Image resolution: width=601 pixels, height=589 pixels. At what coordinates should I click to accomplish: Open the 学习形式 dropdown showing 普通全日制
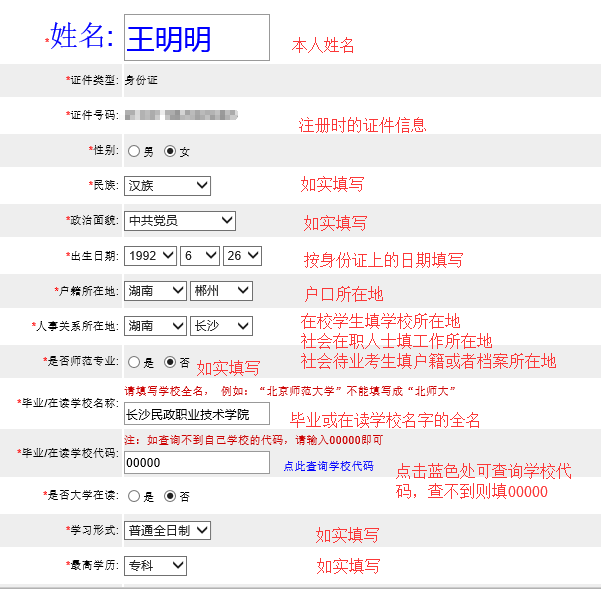point(167,530)
